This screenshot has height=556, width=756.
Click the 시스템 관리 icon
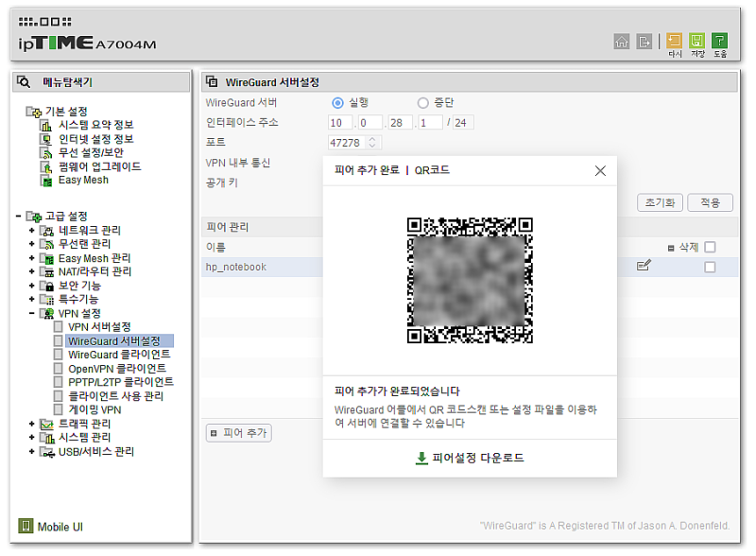tap(46, 438)
